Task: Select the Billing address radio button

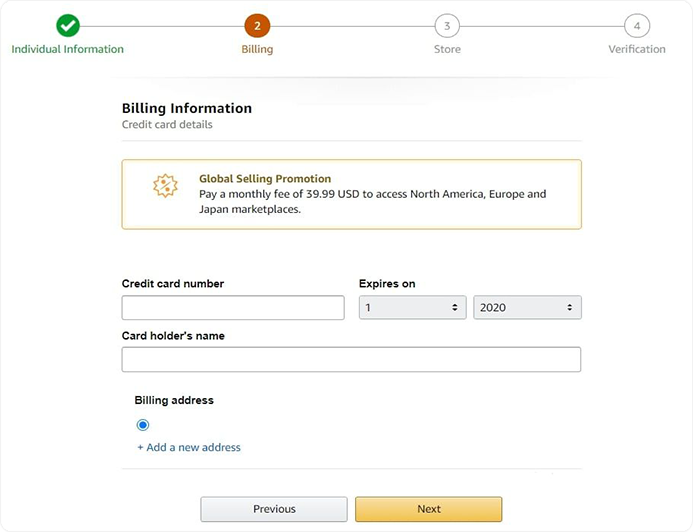Action: pos(143,425)
